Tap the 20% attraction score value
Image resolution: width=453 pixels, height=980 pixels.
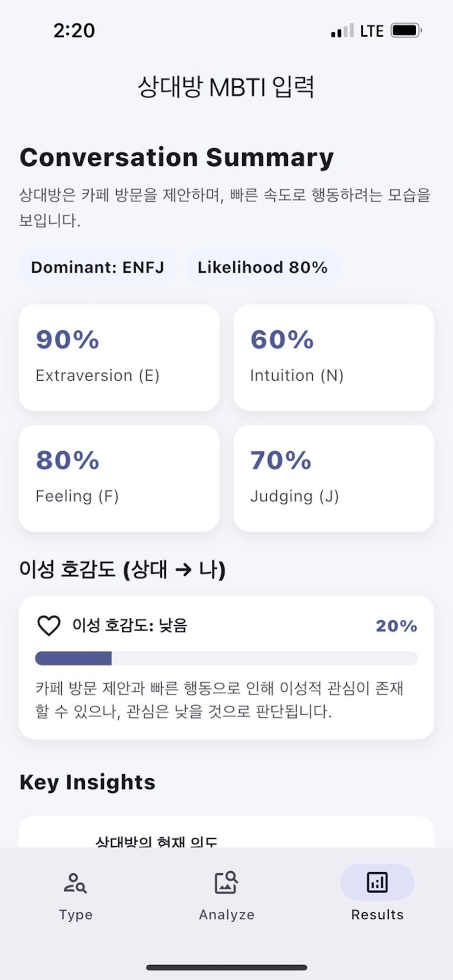[x=396, y=626]
